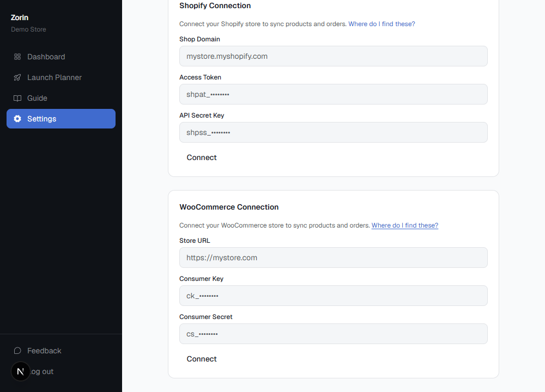Log out from the sidebar
The image size is (545, 392).
tap(61, 371)
